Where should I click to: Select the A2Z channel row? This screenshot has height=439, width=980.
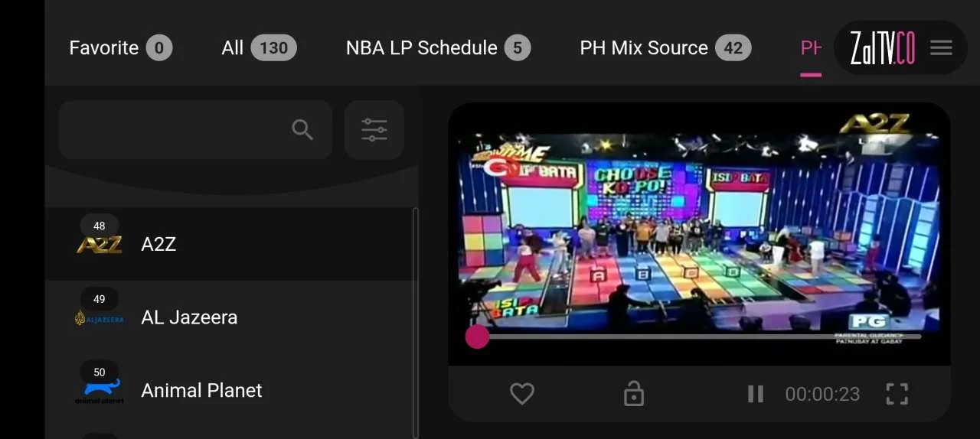point(230,244)
